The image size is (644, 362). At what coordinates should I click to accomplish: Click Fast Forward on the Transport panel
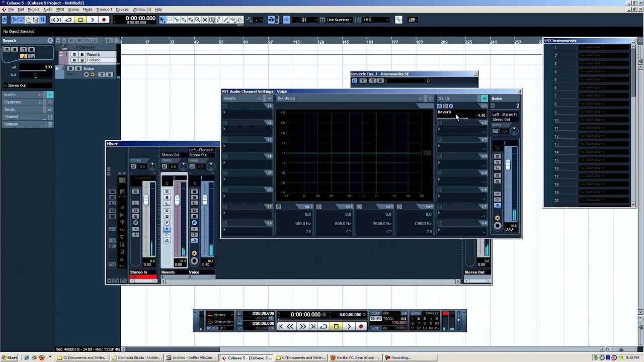tap(303, 326)
